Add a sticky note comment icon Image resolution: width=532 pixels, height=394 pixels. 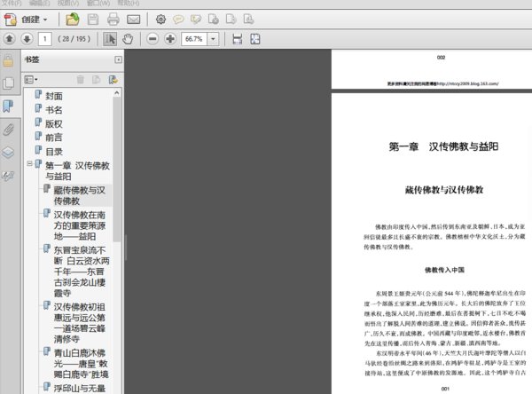tap(178, 20)
